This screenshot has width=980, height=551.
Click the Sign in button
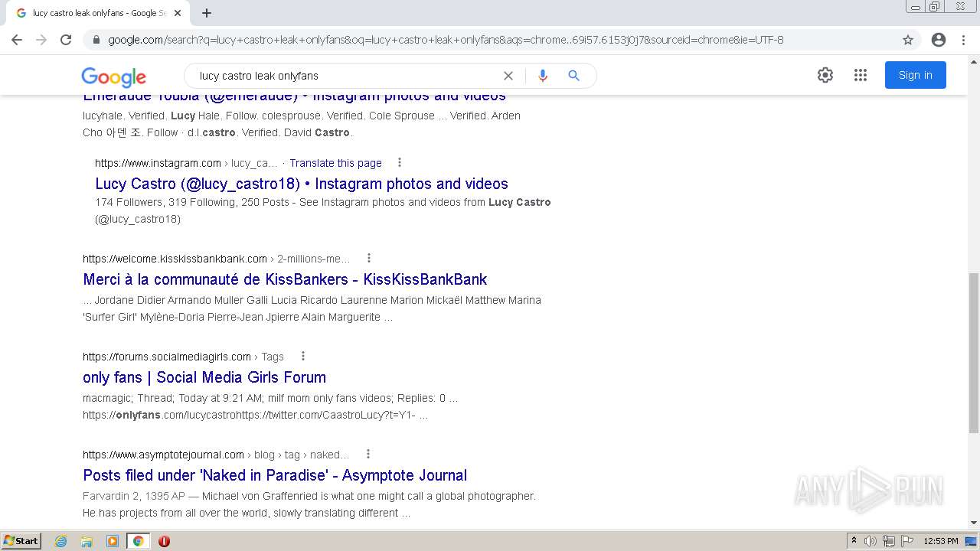pos(916,75)
